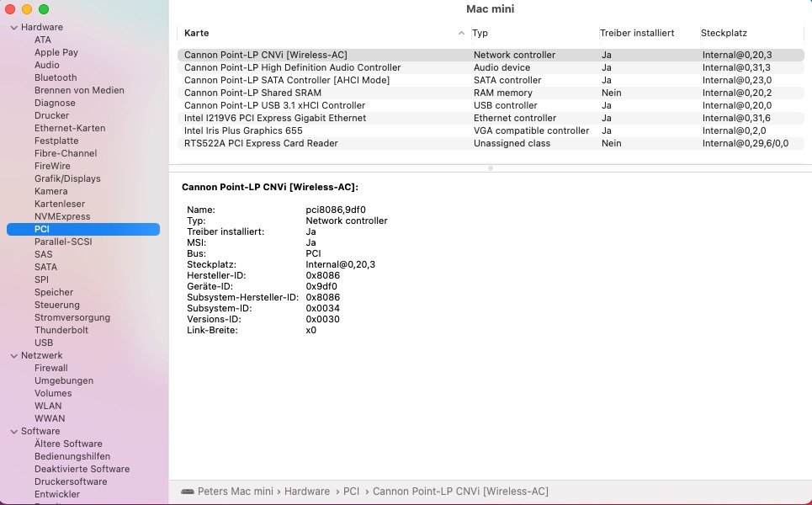812x505 pixels.
Task: Open WLAN under Netzwerk
Action: pos(48,406)
